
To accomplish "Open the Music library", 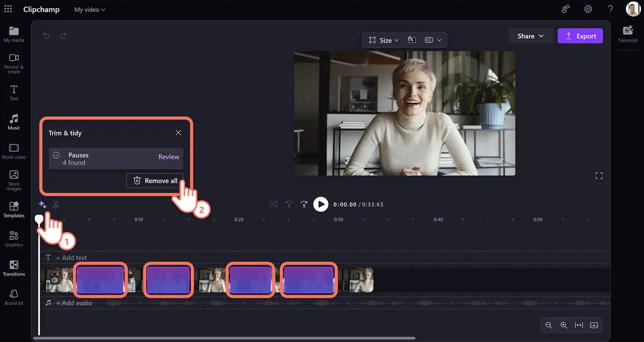I will [x=14, y=122].
